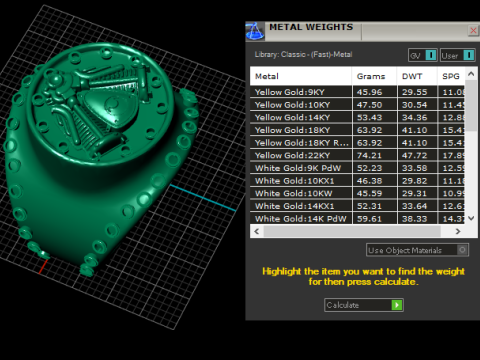Select the Yellow Gold:18KY R... row

point(358,143)
